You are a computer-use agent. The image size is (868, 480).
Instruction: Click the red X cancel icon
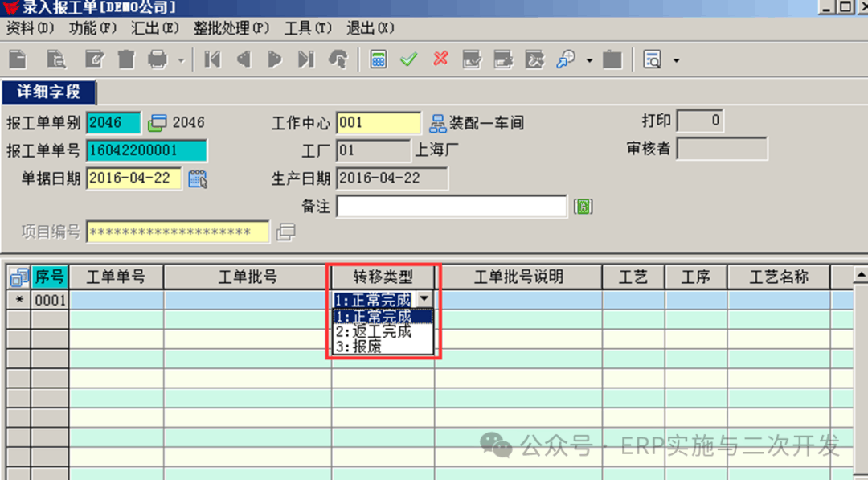pos(440,59)
